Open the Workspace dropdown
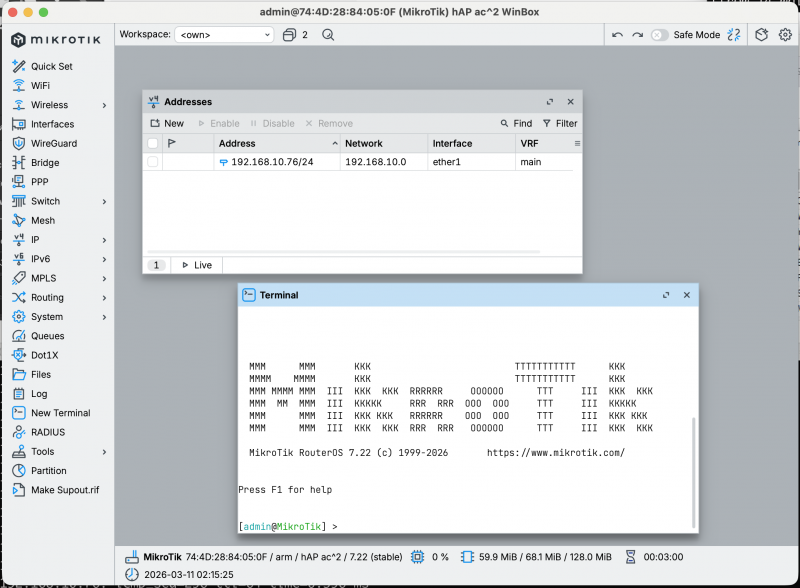The height and width of the screenshot is (588, 800). coord(222,33)
